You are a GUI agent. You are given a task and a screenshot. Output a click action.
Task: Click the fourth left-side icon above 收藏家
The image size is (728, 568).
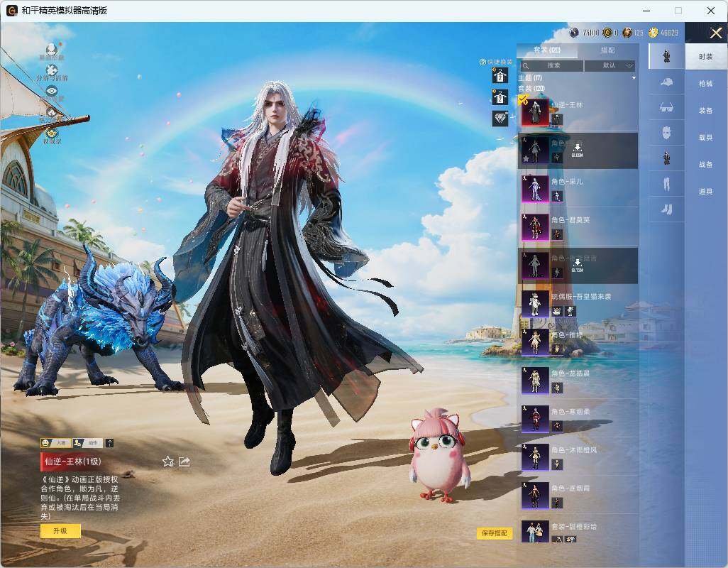click(52, 112)
